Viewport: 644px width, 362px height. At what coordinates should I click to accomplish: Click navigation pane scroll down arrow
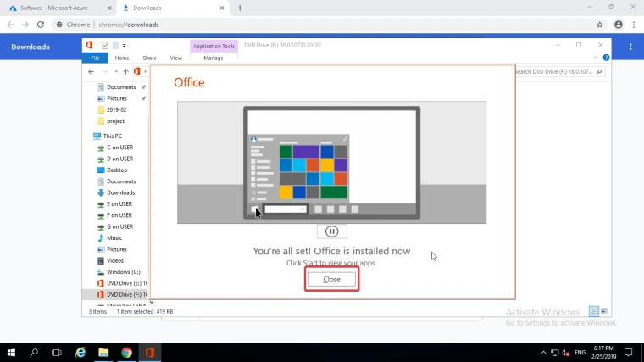(x=152, y=303)
